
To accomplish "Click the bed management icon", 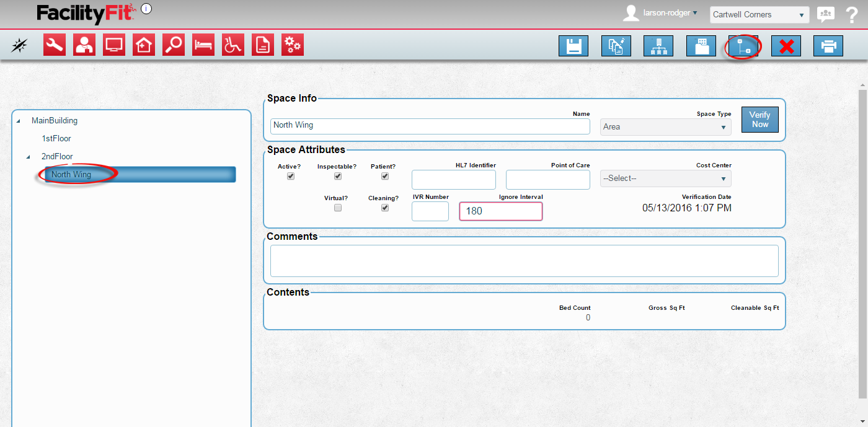I will coord(203,45).
